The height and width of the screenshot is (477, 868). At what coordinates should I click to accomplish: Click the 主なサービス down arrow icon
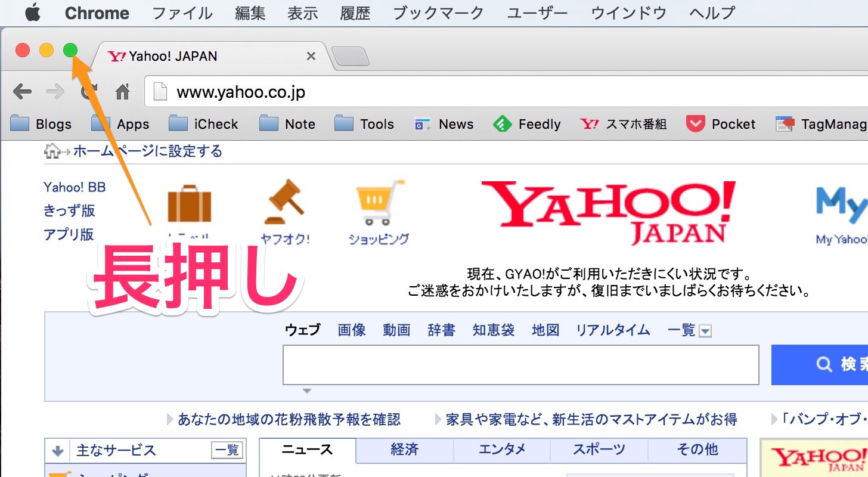click(58, 450)
